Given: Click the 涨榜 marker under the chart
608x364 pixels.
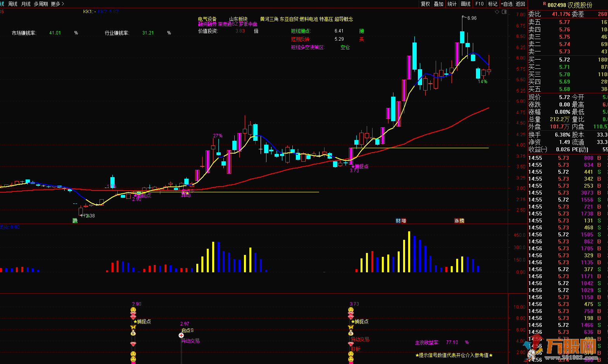Looking at the screenshot, I should tap(459, 220).
